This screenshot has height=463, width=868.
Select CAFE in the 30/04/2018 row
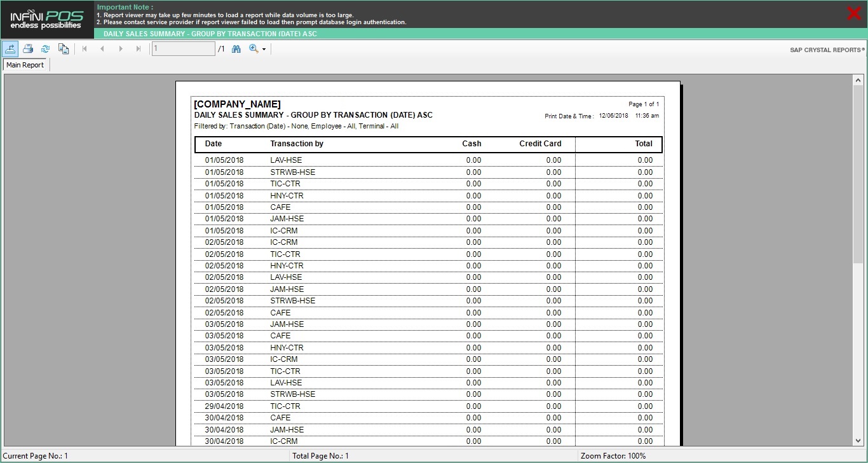[x=280, y=418]
